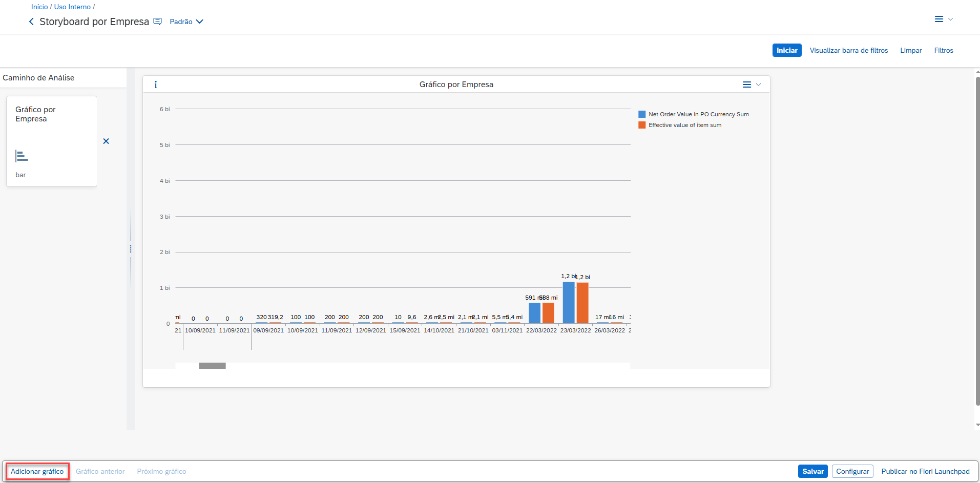This screenshot has height=483, width=980.
Task: Click the chart info icon
Action: pos(156,85)
